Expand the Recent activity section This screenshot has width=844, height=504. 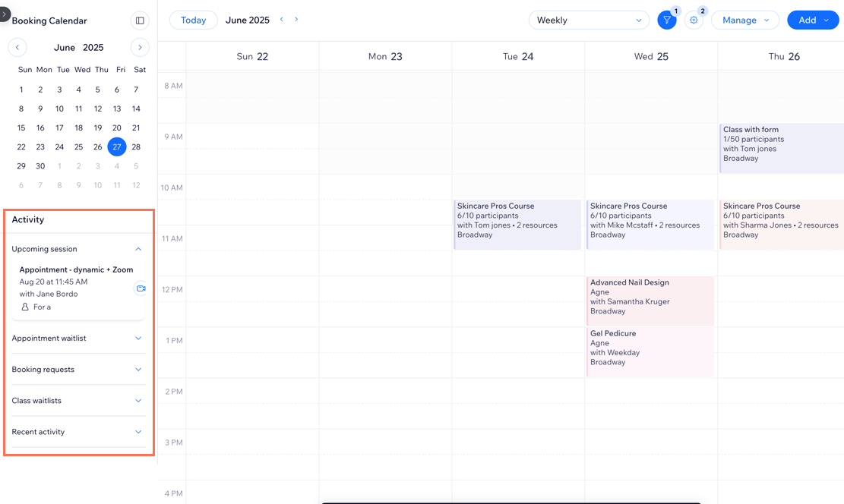tap(138, 432)
